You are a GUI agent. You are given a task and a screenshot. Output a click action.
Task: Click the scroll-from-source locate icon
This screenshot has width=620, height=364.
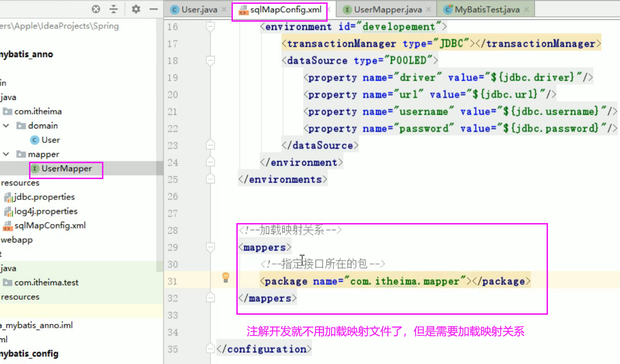tap(96, 9)
